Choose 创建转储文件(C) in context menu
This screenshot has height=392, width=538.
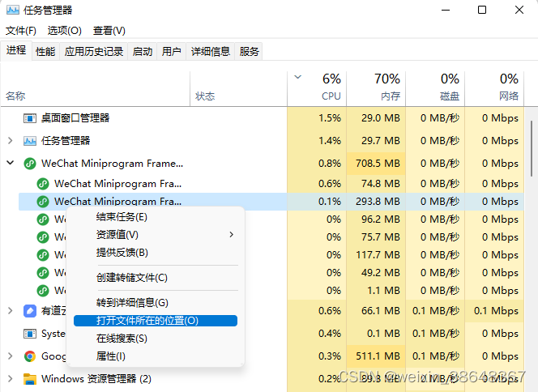pyautogui.click(x=156, y=278)
